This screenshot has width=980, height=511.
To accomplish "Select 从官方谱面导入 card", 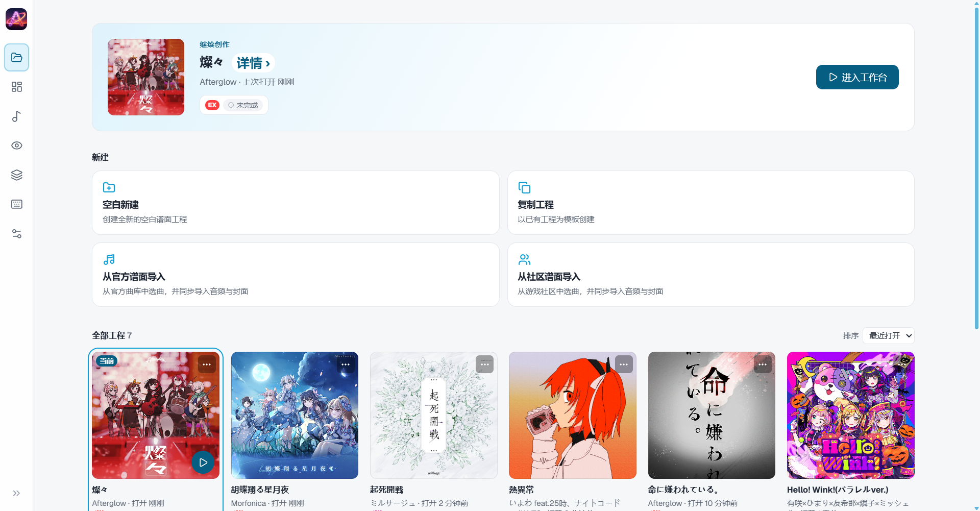I will tap(296, 275).
